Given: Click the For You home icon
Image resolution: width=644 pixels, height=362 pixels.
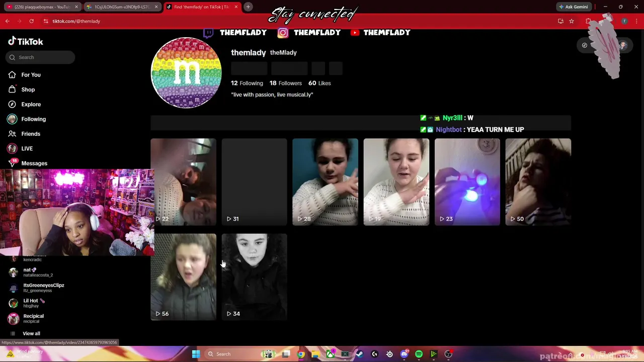Looking at the screenshot, I should pos(12,75).
